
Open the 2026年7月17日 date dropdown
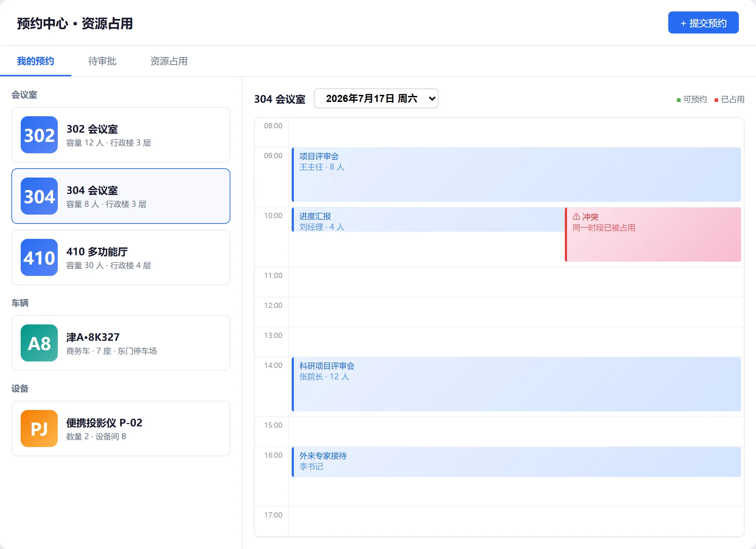click(x=376, y=98)
